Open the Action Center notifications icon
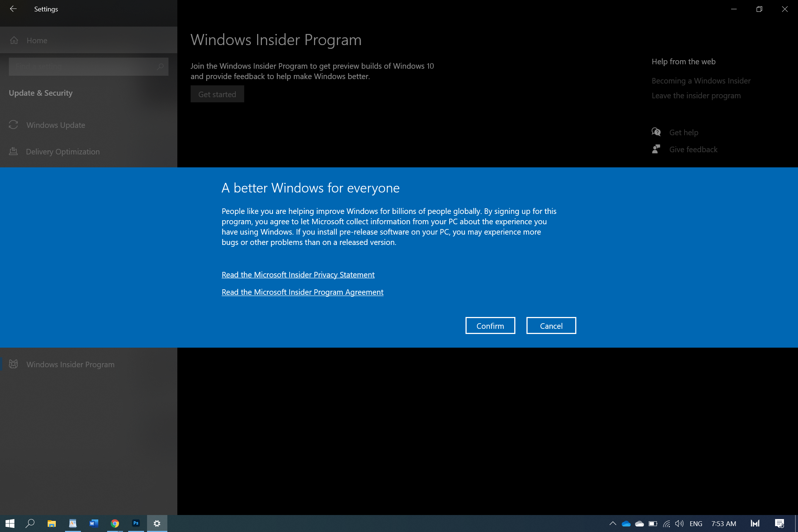This screenshot has height=532, width=798. 780,524
